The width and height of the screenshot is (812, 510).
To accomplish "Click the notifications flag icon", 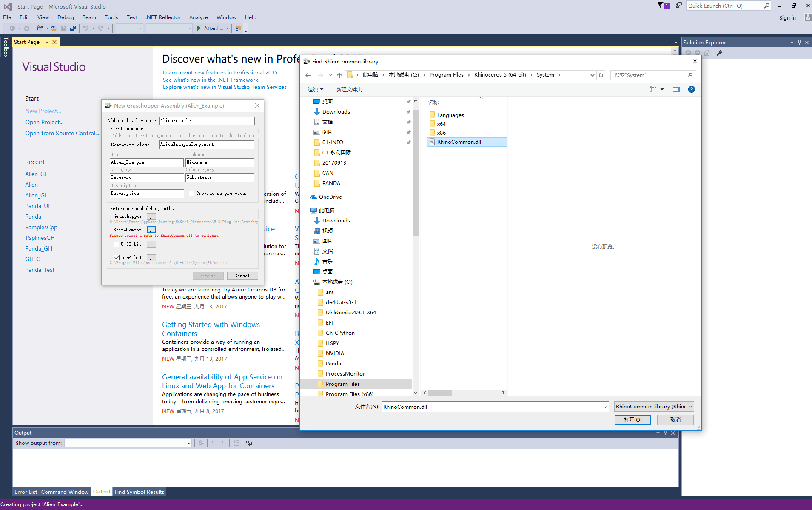I will (x=661, y=6).
